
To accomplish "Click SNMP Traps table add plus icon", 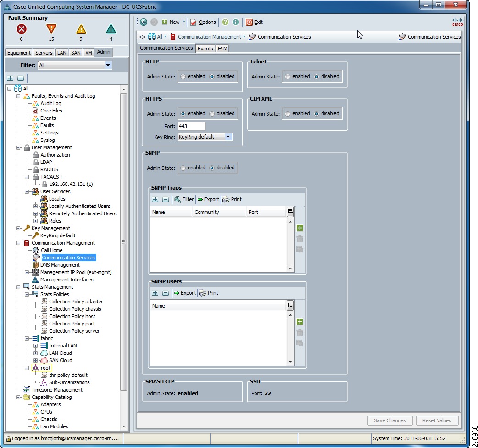I will pos(155,200).
